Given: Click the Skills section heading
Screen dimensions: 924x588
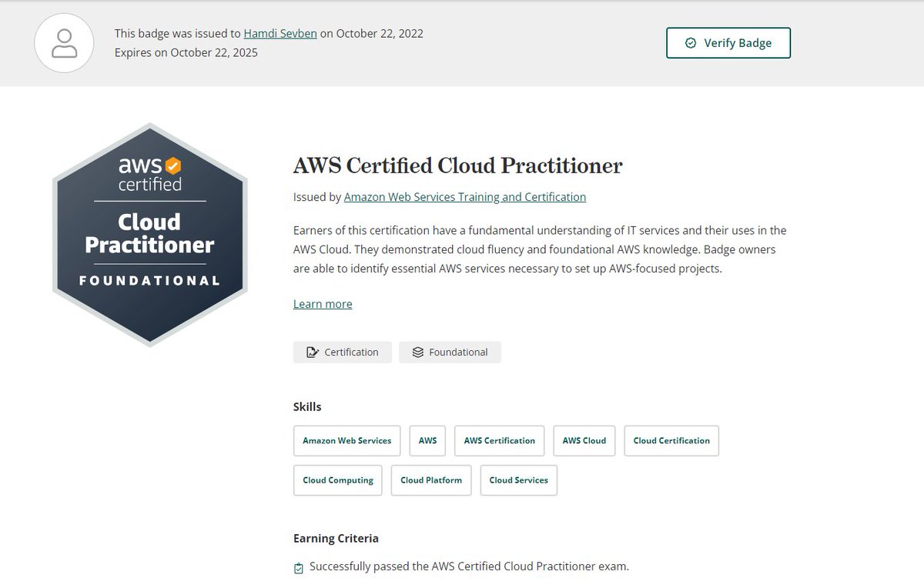Looking at the screenshot, I should (307, 406).
